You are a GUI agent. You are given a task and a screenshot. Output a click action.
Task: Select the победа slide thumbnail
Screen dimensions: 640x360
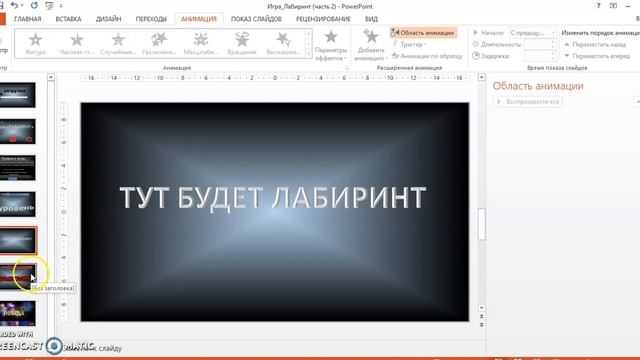click(17, 313)
